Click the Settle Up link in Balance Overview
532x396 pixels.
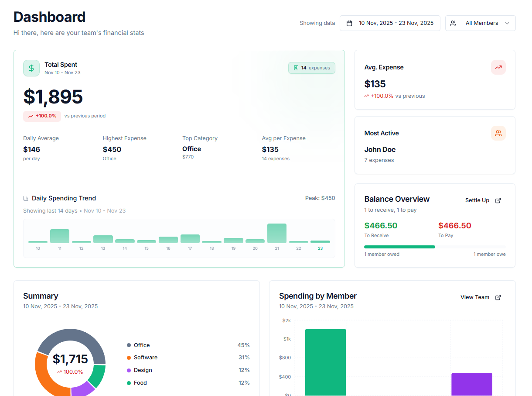click(x=477, y=200)
